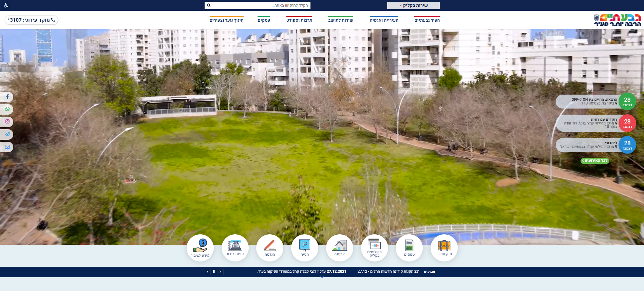Open the WhatsApp contact icon
The image size is (644, 291).
(7, 109)
